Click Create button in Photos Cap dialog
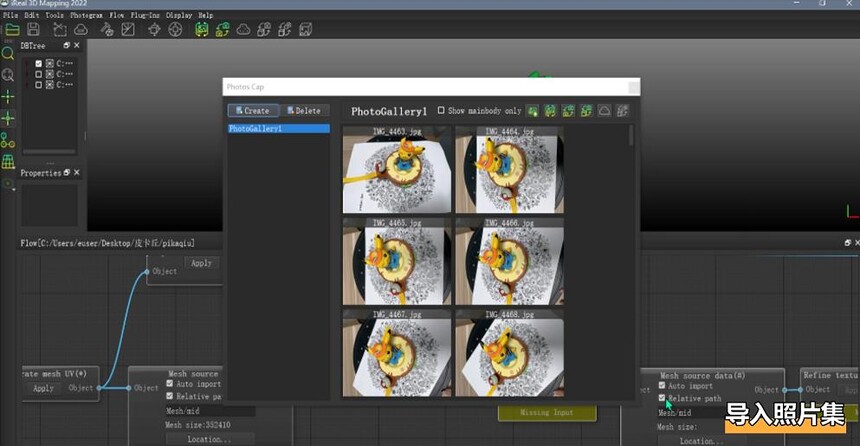This screenshot has height=446, width=860. coord(253,110)
